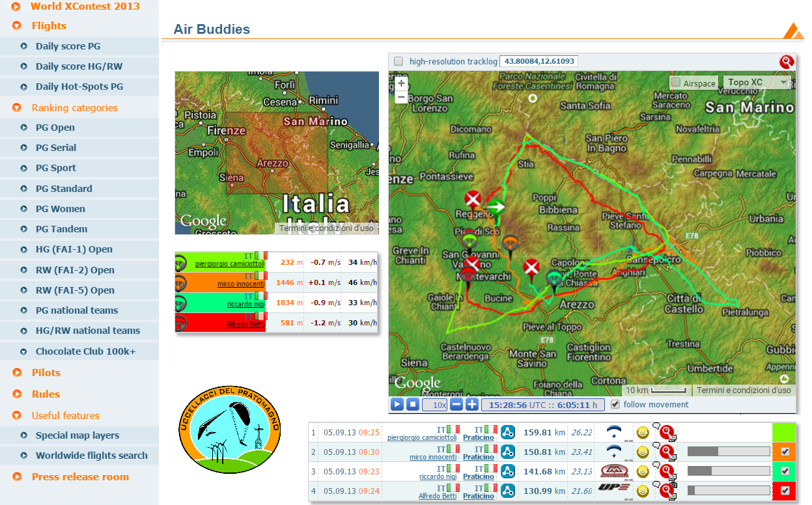Open pilot link piergiorgio camiciottoli in table

(x=423, y=437)
